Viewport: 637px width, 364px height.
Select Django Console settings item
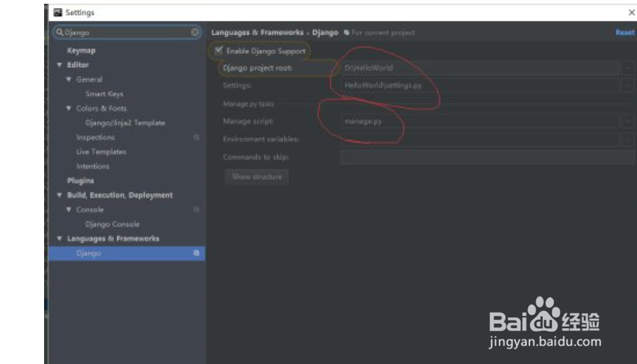point(113,224)
